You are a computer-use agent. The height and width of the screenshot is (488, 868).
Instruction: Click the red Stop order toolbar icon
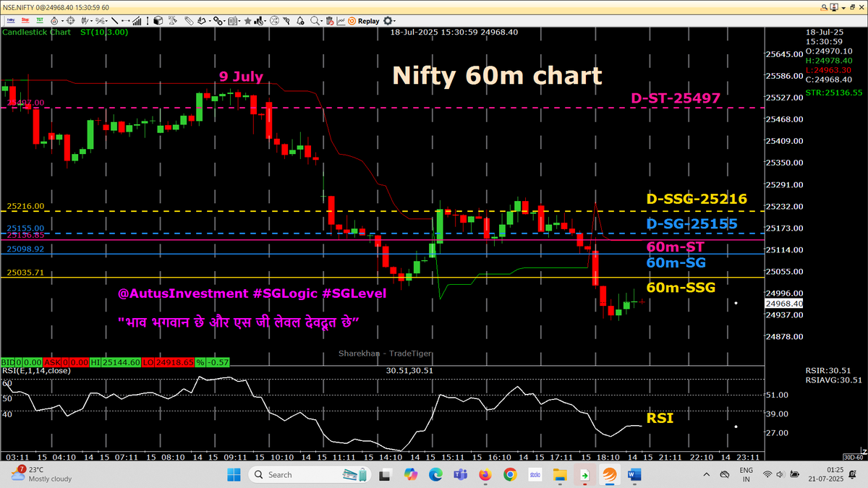tap(25, 21)
